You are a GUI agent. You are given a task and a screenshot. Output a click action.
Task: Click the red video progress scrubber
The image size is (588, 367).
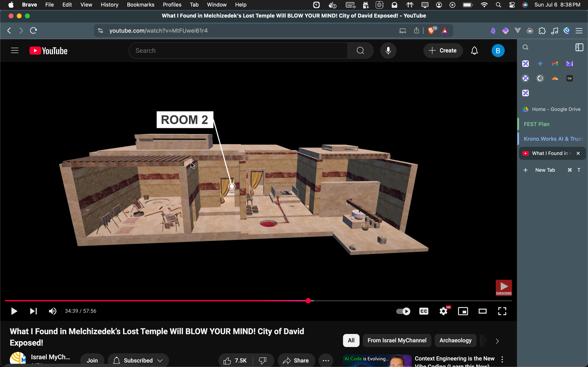pos(308,301)
